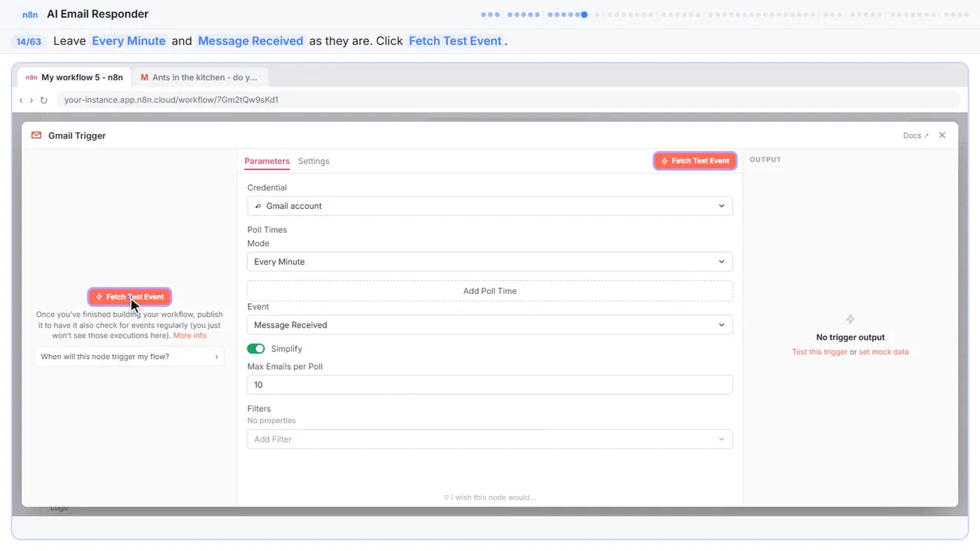Click set mock data link
Screen dimensions: 980x551
tap(884, 352)
